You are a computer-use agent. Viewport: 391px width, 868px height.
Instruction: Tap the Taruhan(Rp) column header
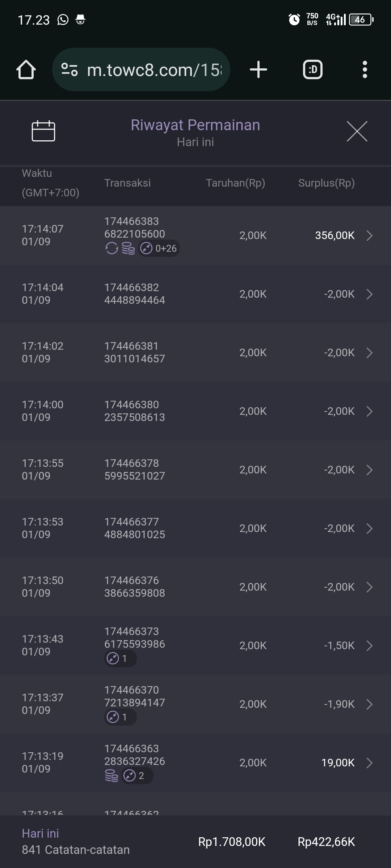click(235, 183)
